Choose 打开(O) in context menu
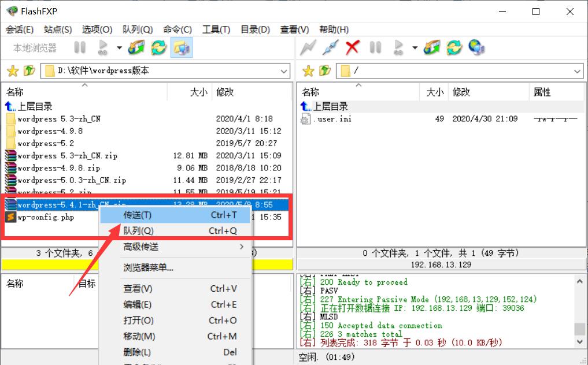588x365 pixels. tap(175, 320)
